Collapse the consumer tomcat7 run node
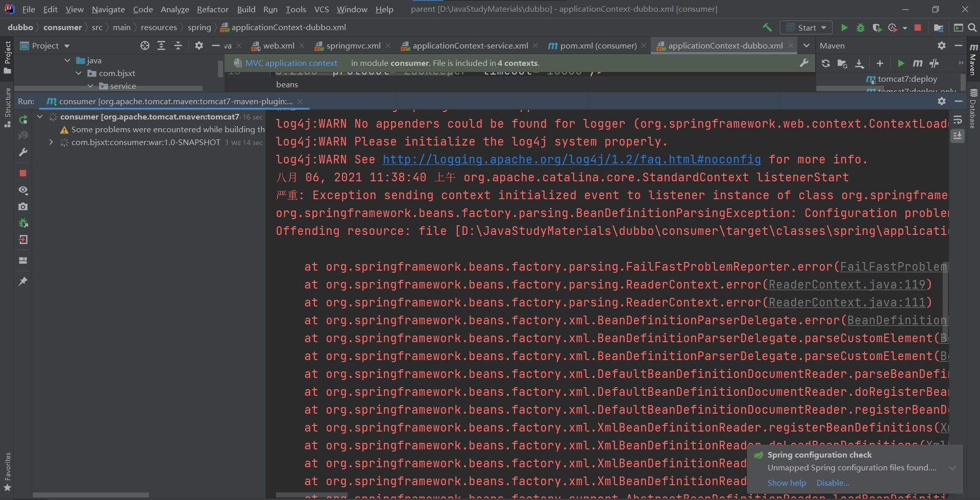The image size is (980, 500). tap(40, 116)
